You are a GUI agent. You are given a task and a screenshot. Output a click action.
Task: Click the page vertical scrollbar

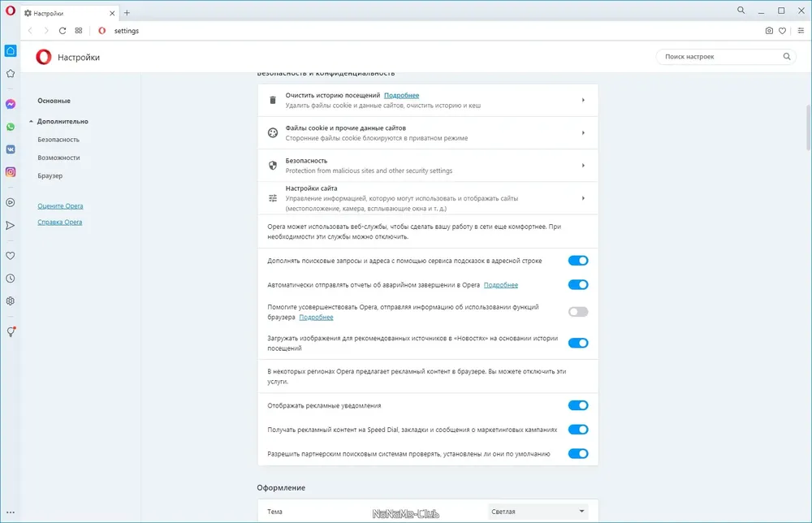808,127
